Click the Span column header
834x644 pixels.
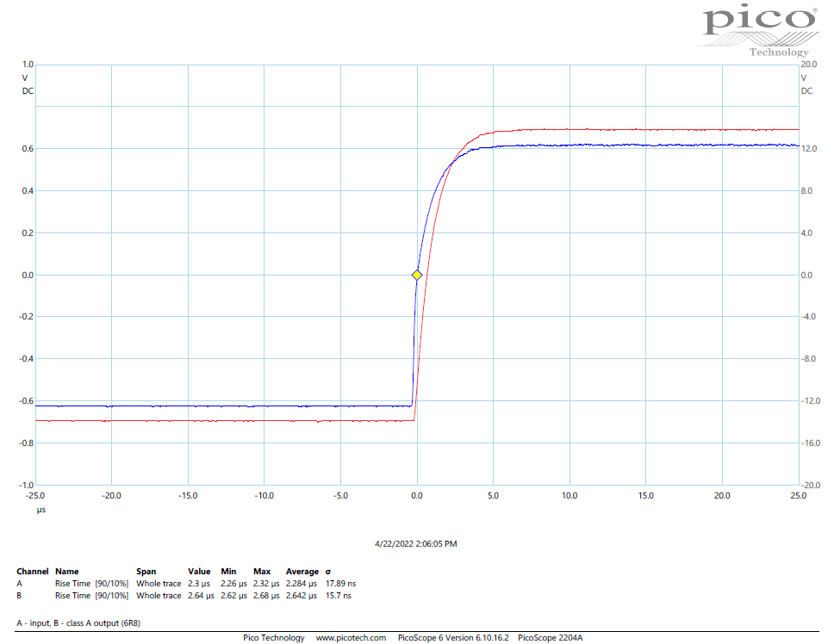click(146, 571)
